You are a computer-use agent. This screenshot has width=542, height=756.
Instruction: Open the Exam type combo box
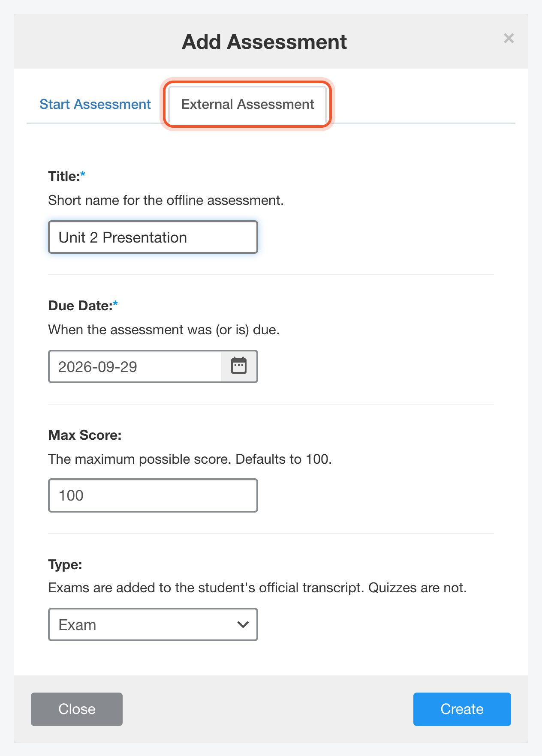153,624
